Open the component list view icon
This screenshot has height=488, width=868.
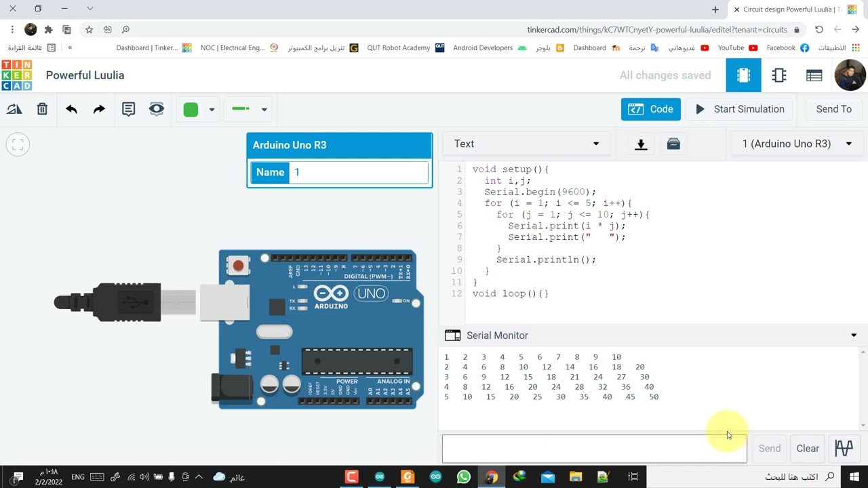pos(814,75)
